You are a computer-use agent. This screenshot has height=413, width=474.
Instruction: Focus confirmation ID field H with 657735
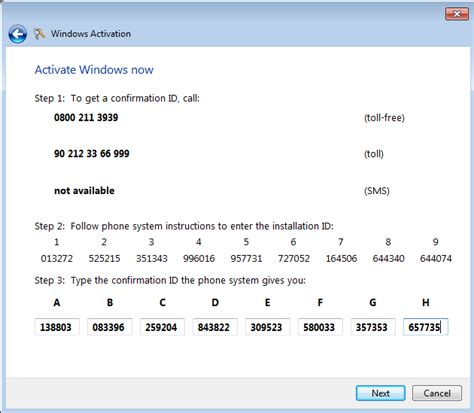426,327
